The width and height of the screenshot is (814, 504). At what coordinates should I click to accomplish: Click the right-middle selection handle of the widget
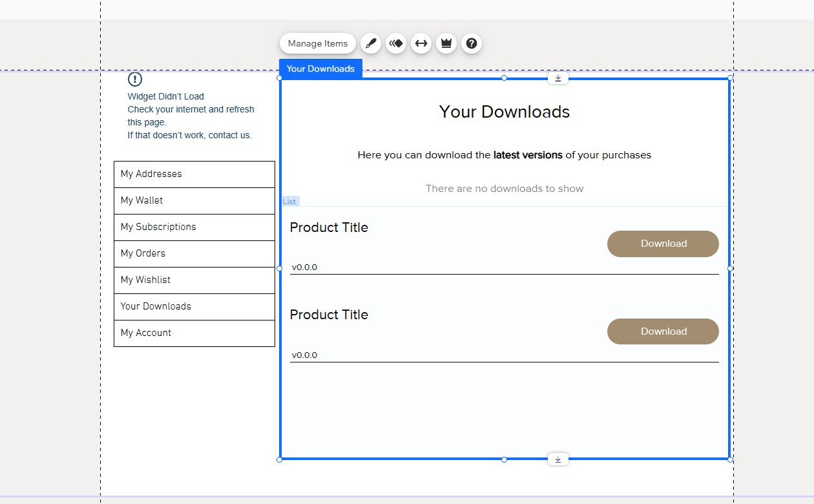(731, 268)
